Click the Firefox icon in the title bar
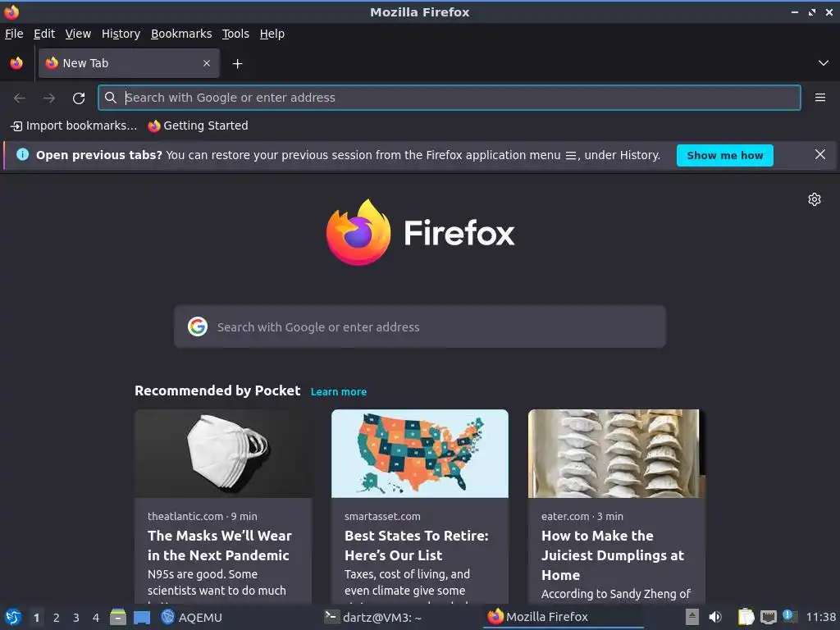This screenshot has height=630, width=840. click(x=11, y=11)
